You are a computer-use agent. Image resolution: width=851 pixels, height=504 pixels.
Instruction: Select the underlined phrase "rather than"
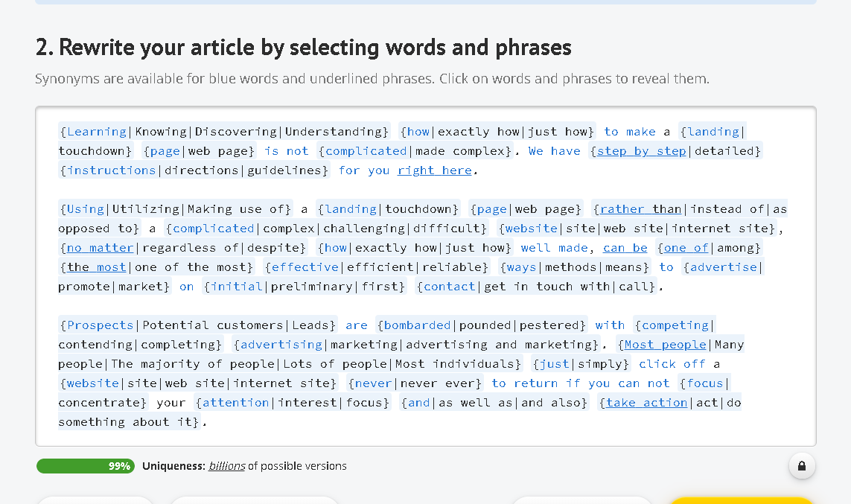tap(640, 209)
